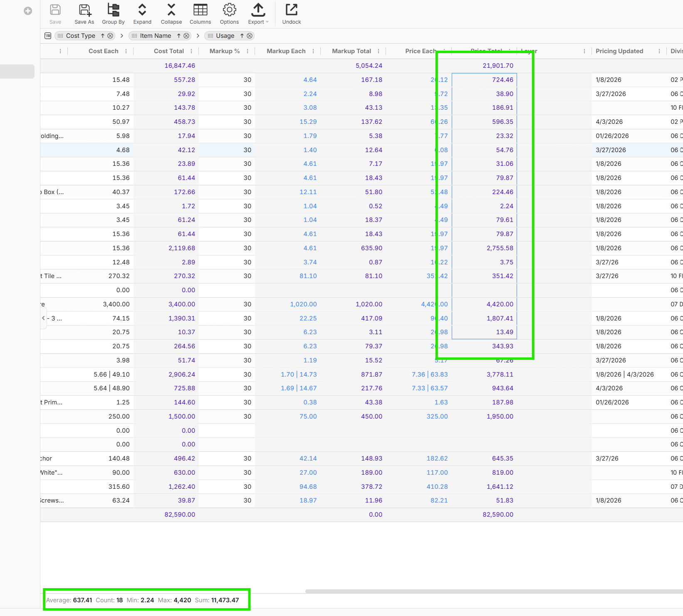Viewport: 683px width, 616px height.
Task: Open the Export dropdown
Action: [258, 14]
